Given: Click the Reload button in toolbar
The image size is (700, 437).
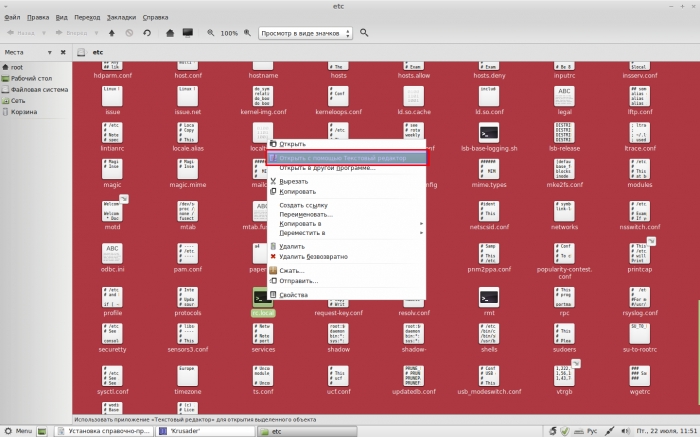Looking at the screenshot, I should click(147, 33).
